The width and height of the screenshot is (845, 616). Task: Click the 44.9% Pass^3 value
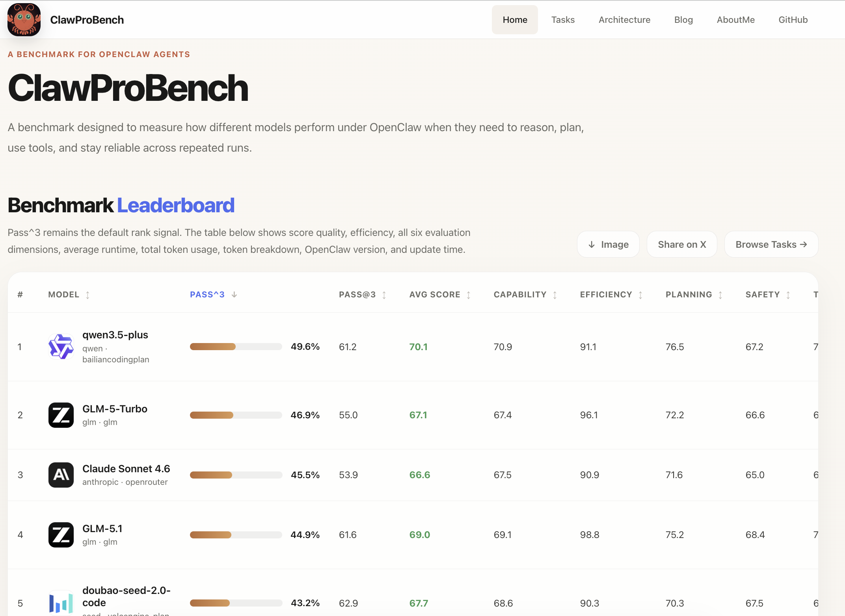click(x=305, y=535)
